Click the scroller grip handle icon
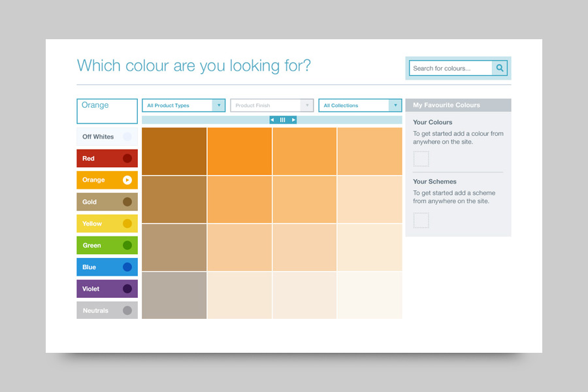This screenshot has width=588, height=392. [x=283, y=120]
